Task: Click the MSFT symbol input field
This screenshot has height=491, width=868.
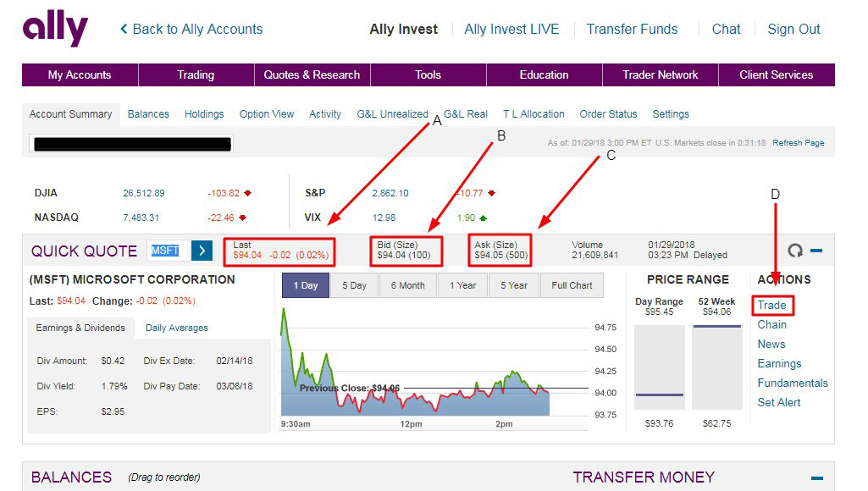Action: [x=167, y=251]
